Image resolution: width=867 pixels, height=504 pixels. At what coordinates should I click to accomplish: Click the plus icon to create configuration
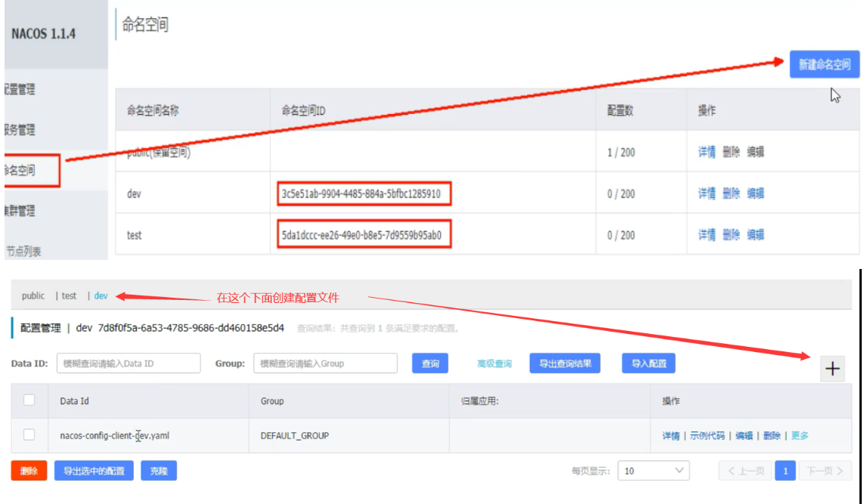coord(832,369)
